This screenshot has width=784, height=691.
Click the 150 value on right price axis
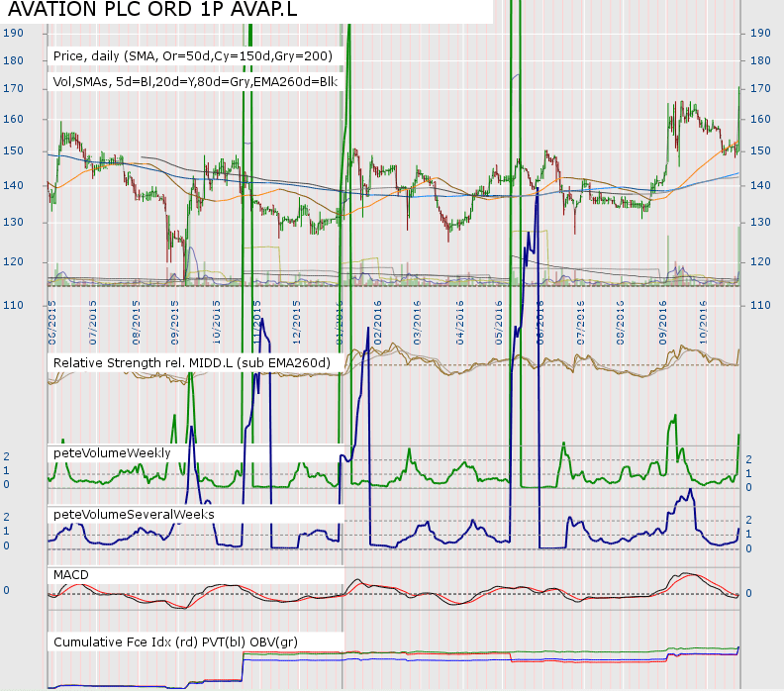click(760, 150)
